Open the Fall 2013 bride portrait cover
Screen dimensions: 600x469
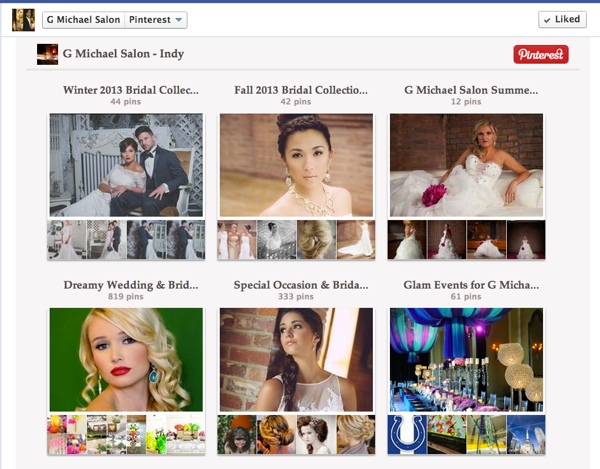296,165
